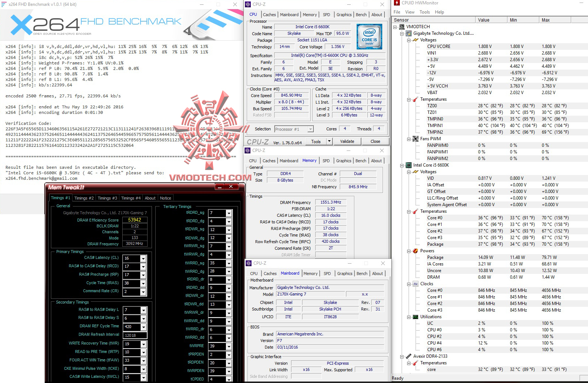Image resolution: width=588 pixels, height=383 pixels.
Task: Open the Tools dropdown arrow in CPU-Z
Action: point(329,141)
